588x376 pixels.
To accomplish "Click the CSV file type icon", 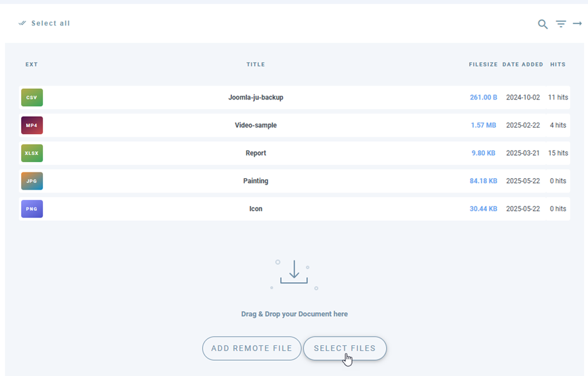I will pos(32,98).
